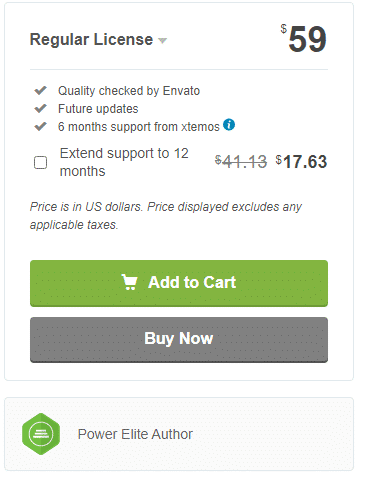Click the Add to Cart button
This screenshot has width=366, height=481.
point(179,283)
